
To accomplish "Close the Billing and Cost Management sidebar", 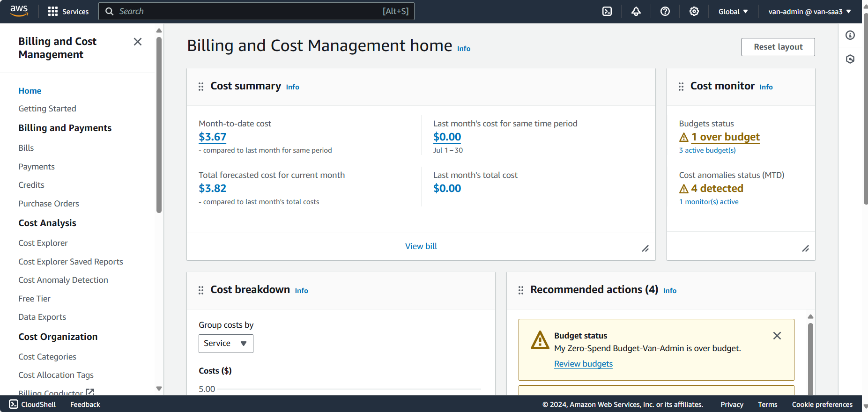I will [x=138, y=42].
